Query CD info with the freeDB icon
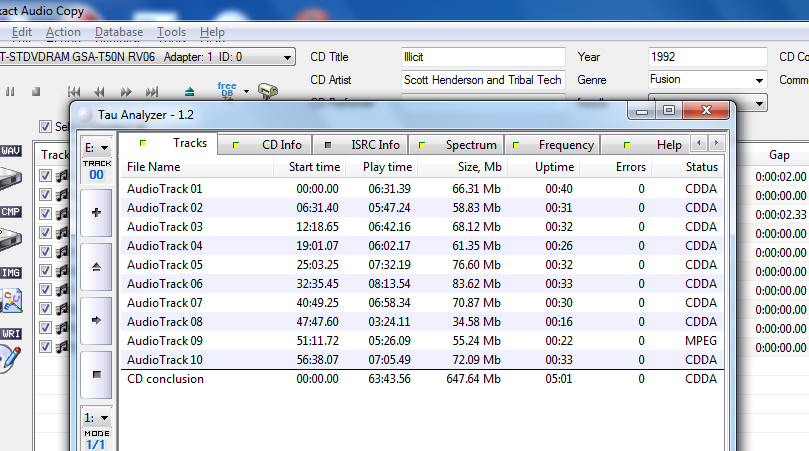Screen dimensions: 809x451 (x=227, y=90)
